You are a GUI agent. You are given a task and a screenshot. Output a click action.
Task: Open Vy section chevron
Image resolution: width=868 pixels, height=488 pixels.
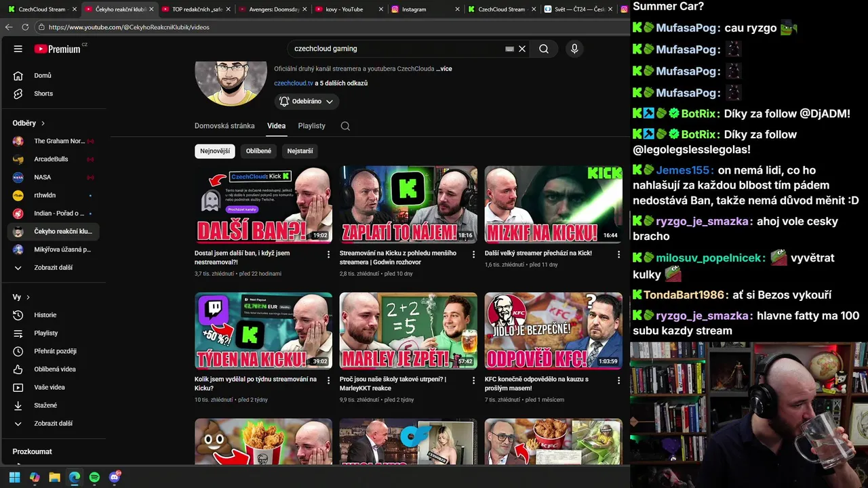[28, 298]
